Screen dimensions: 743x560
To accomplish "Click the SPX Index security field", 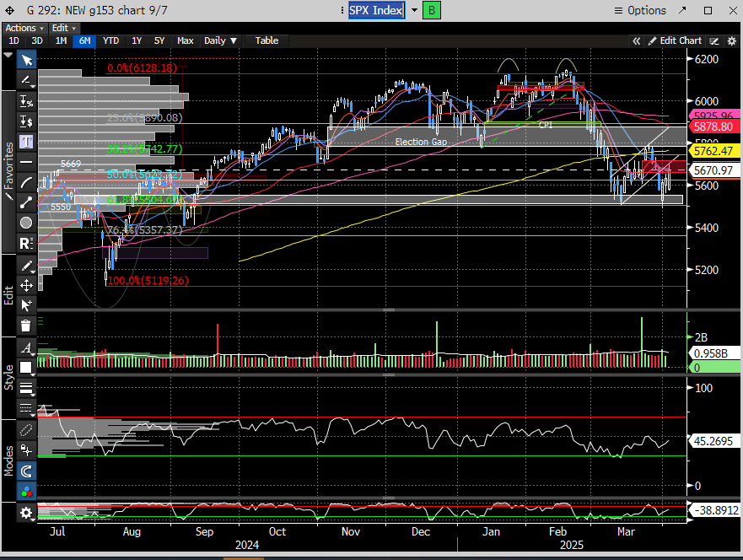I will coord(376,10).
